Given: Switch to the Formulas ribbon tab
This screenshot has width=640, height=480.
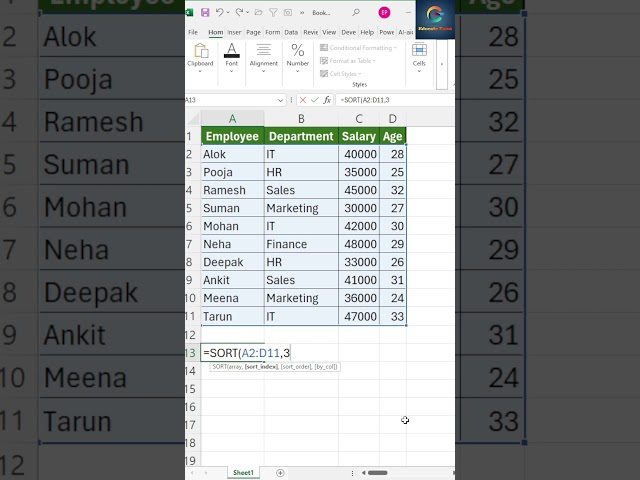Looking at the screenshot, I should [x=273, y=32].
